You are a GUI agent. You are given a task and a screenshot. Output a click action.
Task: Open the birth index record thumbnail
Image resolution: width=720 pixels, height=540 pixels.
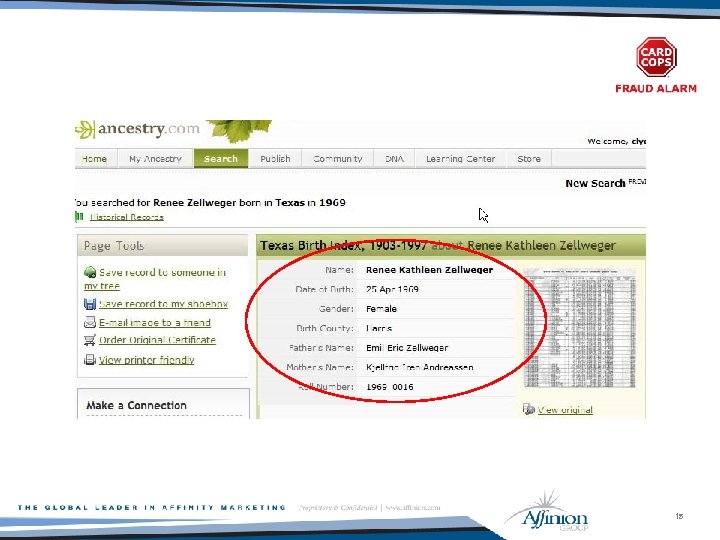click(580, 328)
